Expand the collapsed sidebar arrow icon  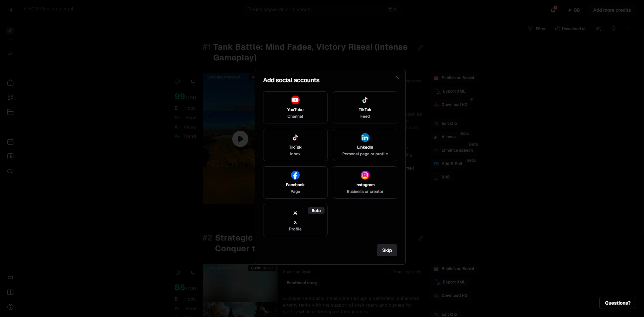tap(10, 10)
